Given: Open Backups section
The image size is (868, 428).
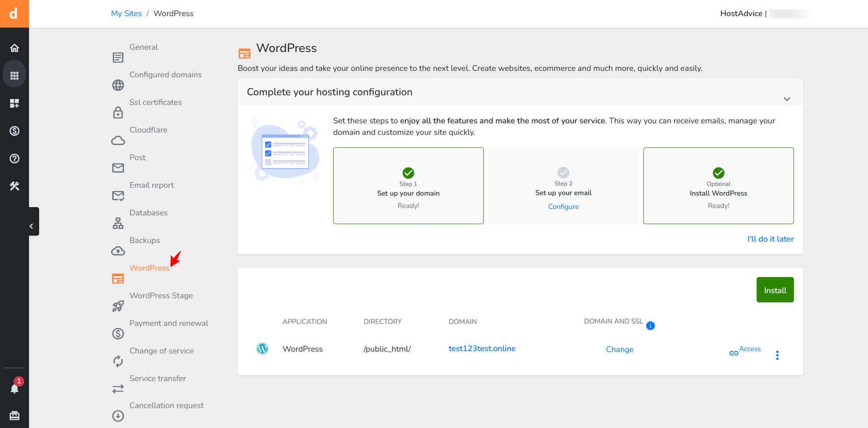Looking at the screenshot, I should click(x=145, y=240).
